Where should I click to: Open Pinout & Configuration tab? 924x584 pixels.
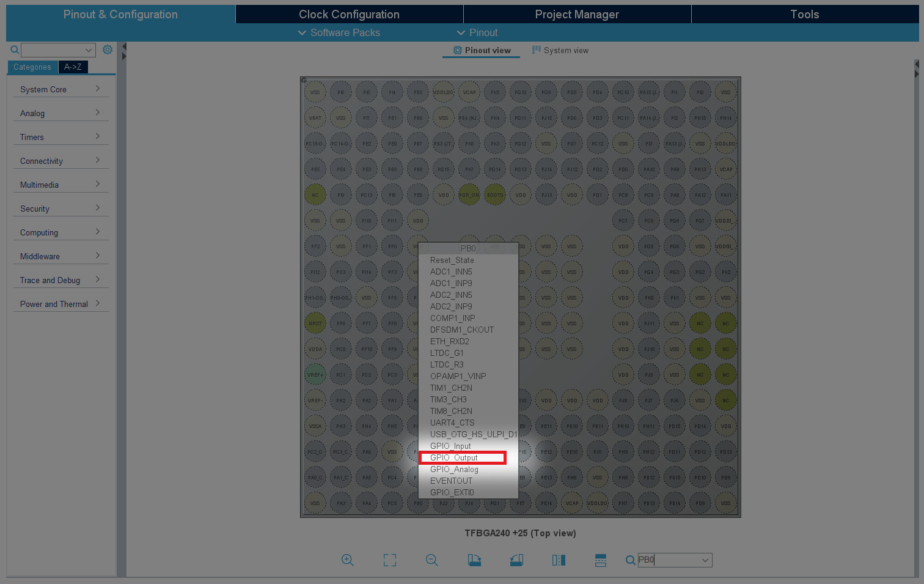click(x=120, y=14)
